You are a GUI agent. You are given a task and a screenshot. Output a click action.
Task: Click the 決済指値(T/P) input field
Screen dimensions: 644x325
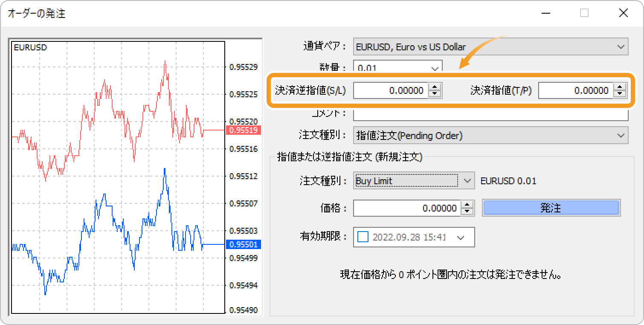(x=575, y=90)
